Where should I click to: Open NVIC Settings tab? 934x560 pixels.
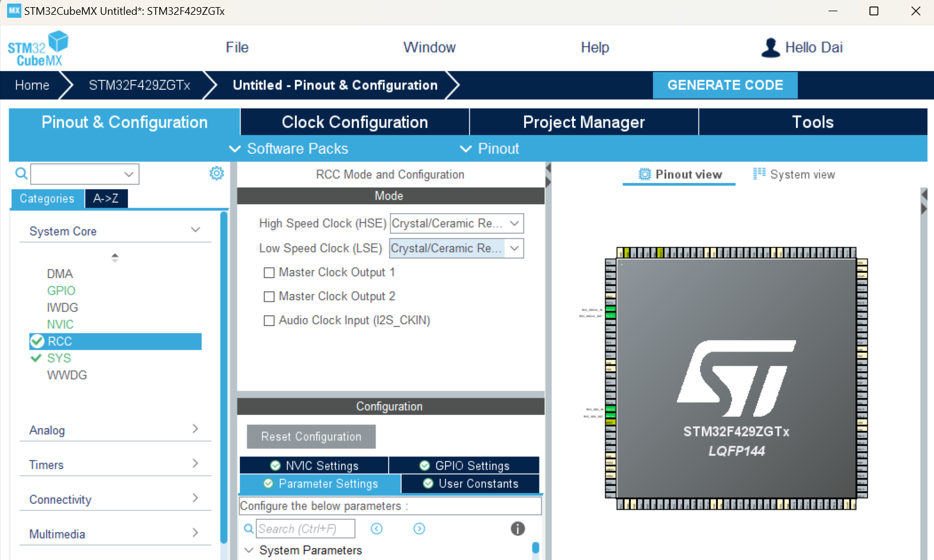click(x=314, y=465)
